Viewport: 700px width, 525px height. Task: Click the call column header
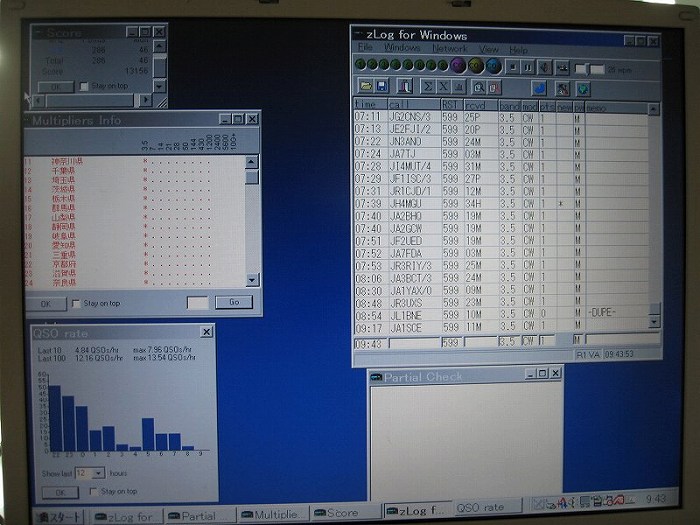click(414, 104)
